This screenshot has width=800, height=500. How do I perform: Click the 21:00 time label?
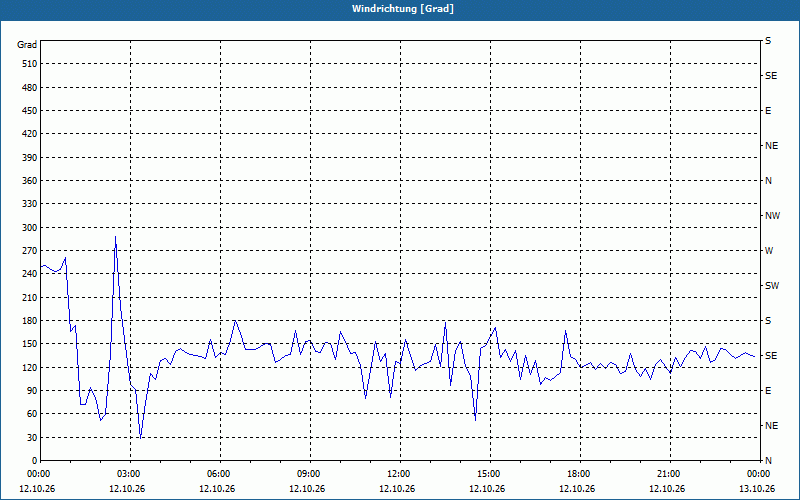point(670,473)
